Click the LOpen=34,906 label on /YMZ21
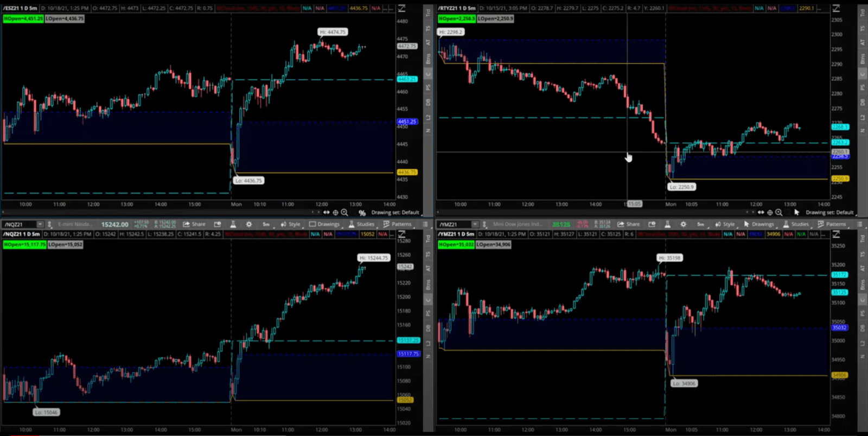 (493, 245)
